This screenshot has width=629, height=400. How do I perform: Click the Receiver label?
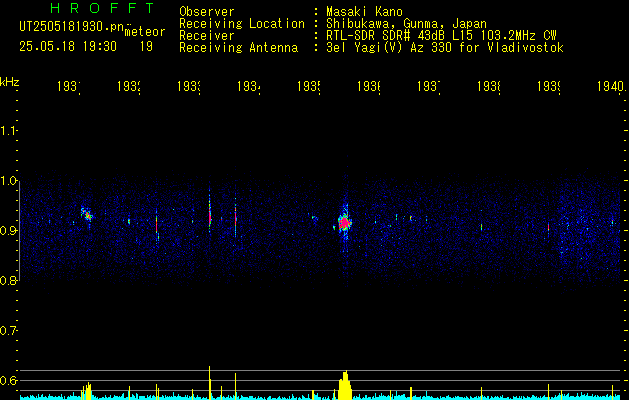tap(207, 36)
